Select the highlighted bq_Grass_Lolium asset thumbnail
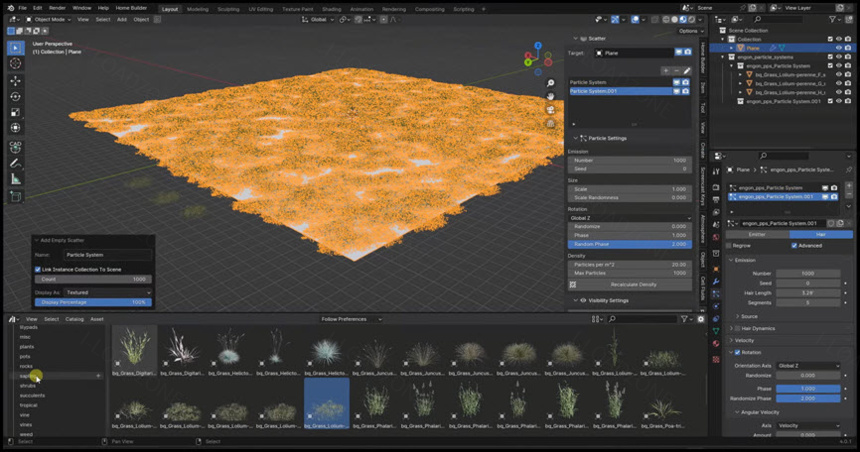Viewport: 860px width, 452px height. [326, 403]
